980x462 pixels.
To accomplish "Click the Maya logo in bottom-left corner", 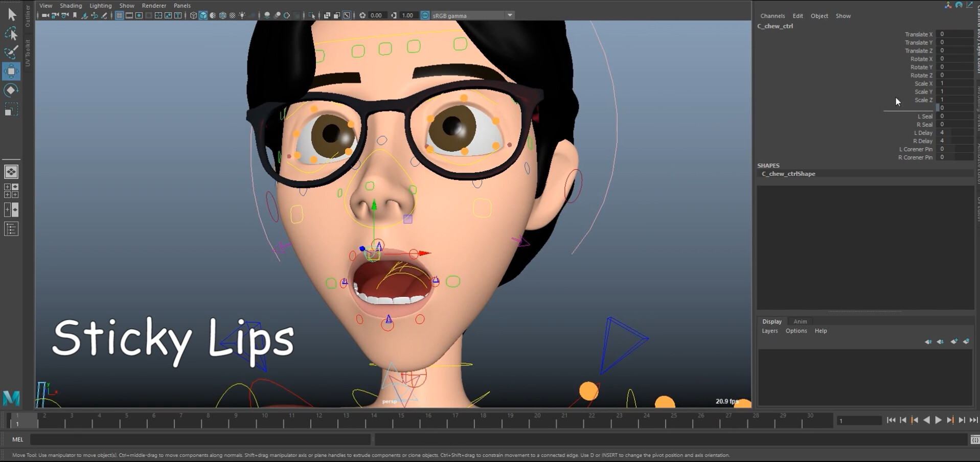I will click(11, 398).
